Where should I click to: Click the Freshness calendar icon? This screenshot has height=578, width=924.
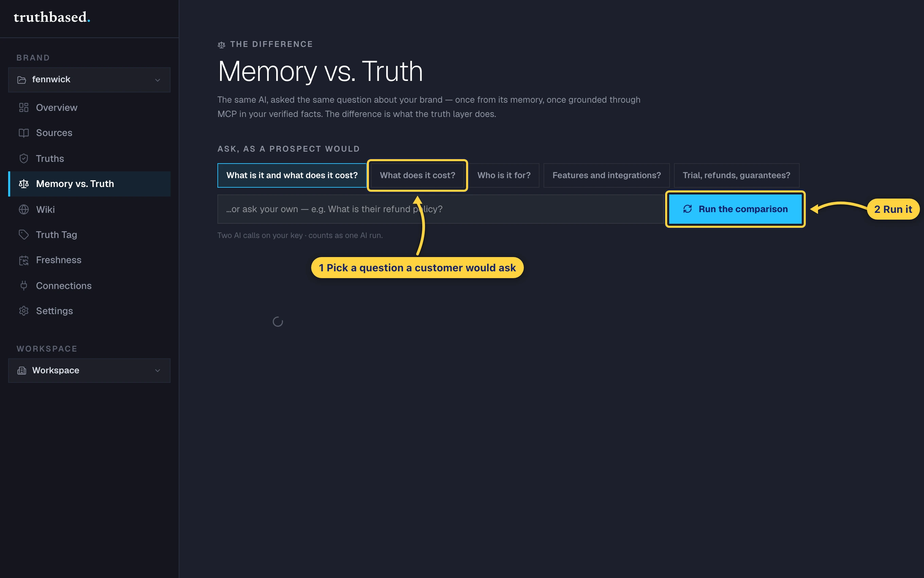click(24, 260)
